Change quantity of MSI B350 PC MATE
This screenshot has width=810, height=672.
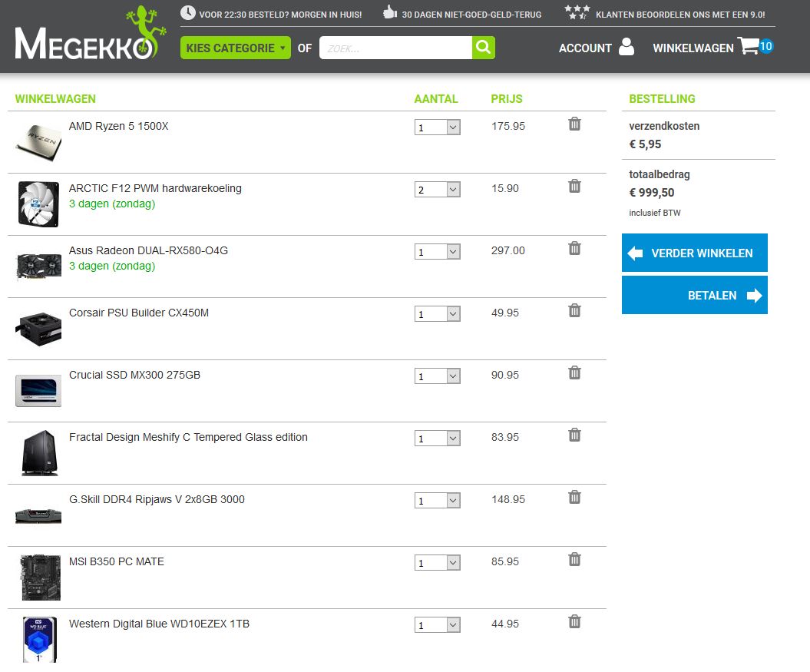click(x=438, y=563)
